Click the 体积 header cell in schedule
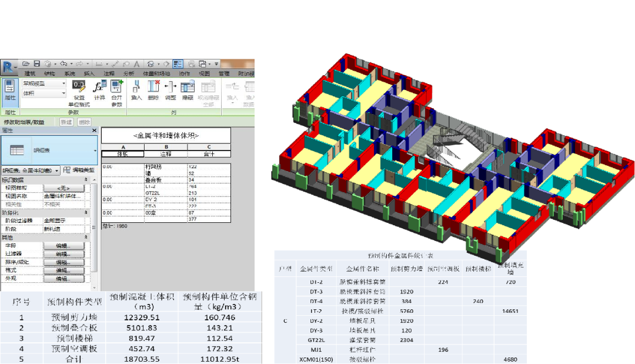The height and width of the screenshot is (364, 635). click(x=123, y=154)
